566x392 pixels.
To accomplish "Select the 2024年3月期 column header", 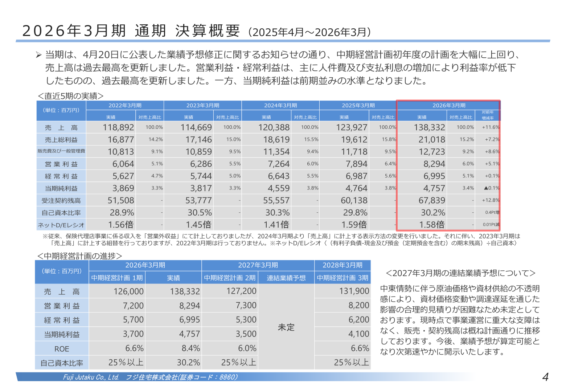I will coord(280,105).
